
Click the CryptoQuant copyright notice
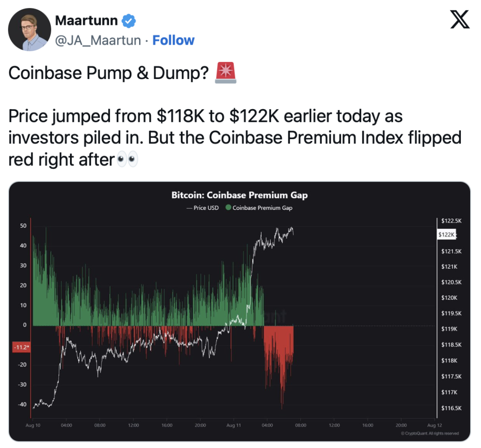click(430, 433)
